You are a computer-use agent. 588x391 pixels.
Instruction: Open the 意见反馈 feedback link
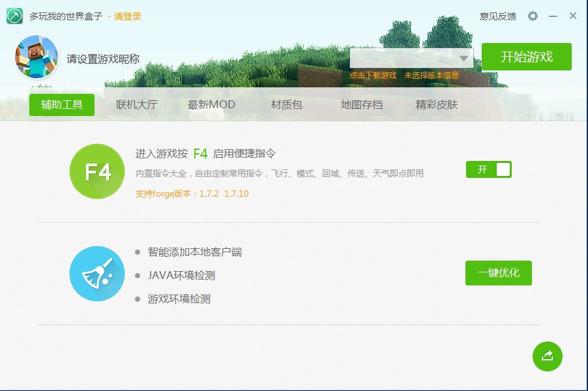pos(498,16)
